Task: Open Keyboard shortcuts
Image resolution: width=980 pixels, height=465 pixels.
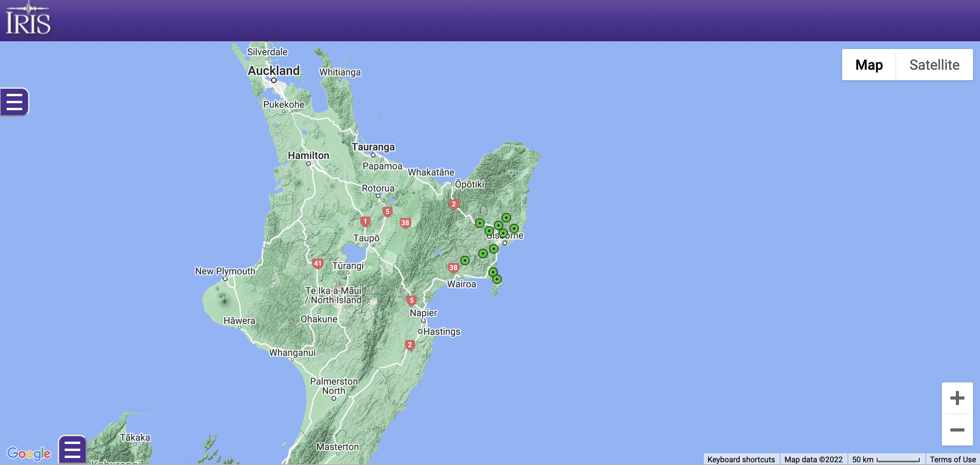Action: coord(741,460)
